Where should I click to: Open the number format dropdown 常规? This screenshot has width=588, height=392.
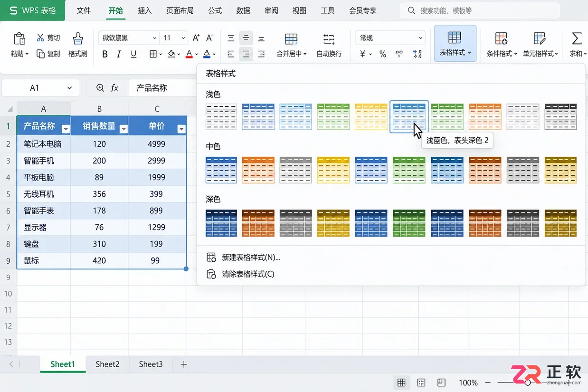point(420,38)
